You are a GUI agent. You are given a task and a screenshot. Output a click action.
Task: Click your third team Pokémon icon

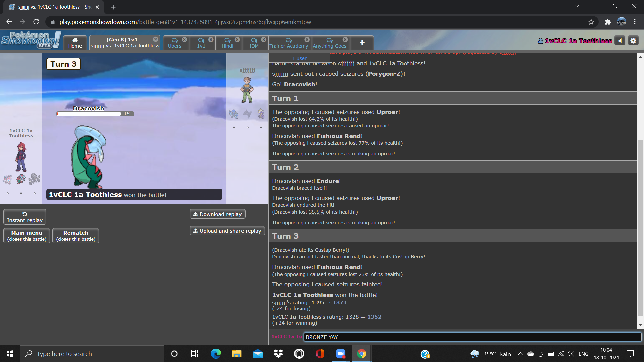(x=34, y=179)
